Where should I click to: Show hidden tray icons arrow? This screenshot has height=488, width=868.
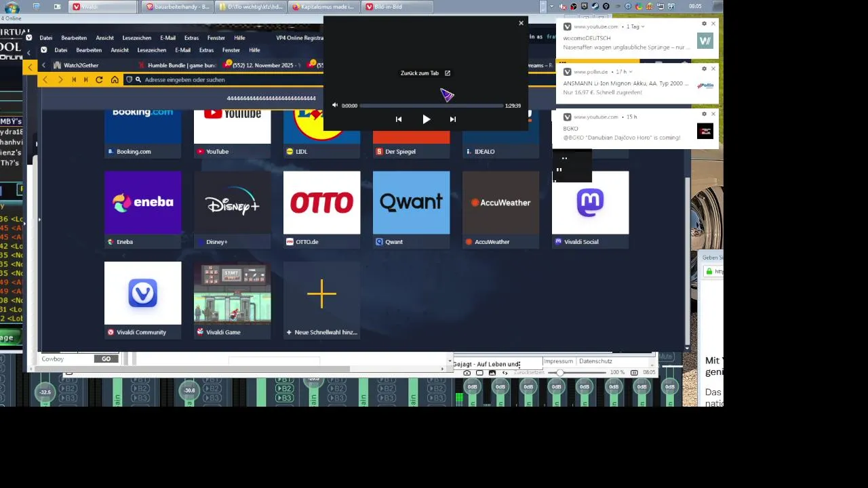click(552, 6)
